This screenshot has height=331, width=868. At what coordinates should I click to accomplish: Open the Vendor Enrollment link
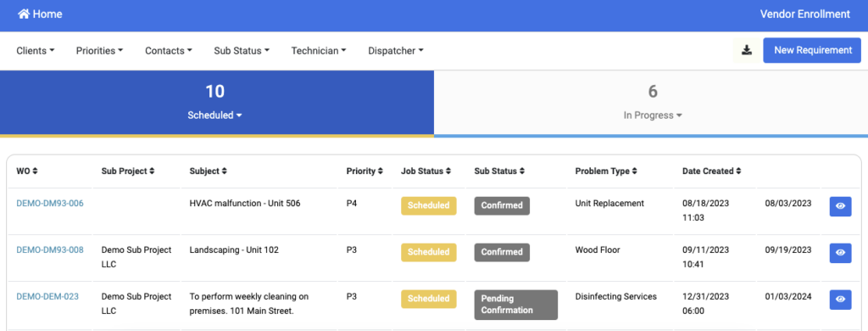[805, 14]
